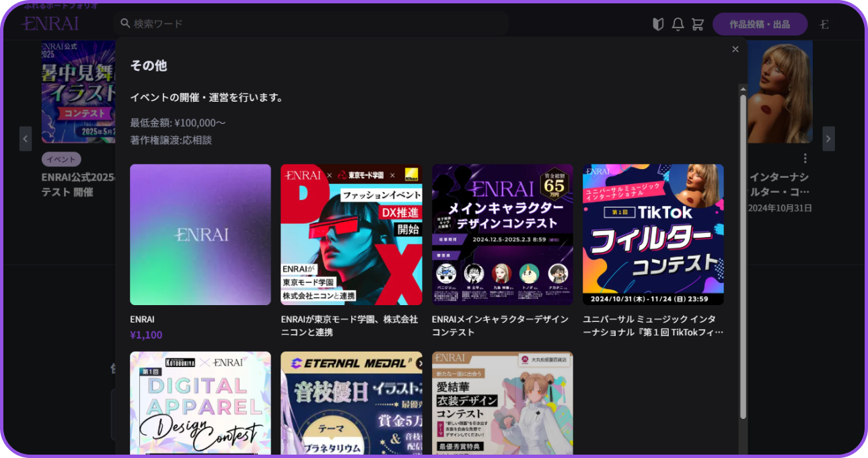Open the beginner guide shield icon
868x458 pixels.
[658, 24]
